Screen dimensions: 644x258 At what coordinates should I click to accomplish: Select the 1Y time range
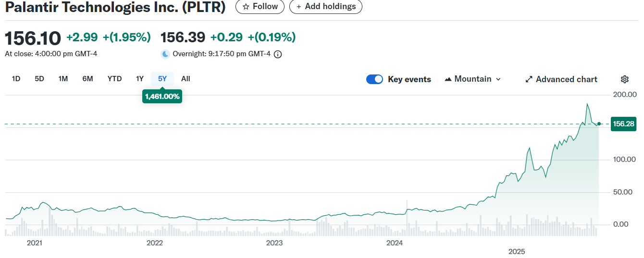[140, 79]
